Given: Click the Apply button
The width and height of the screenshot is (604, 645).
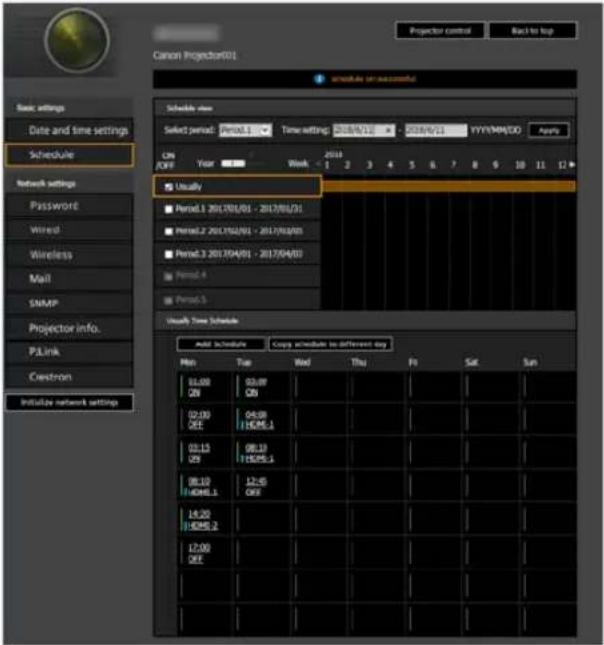Looking at the screenshot, I should (x=549, y=130).
